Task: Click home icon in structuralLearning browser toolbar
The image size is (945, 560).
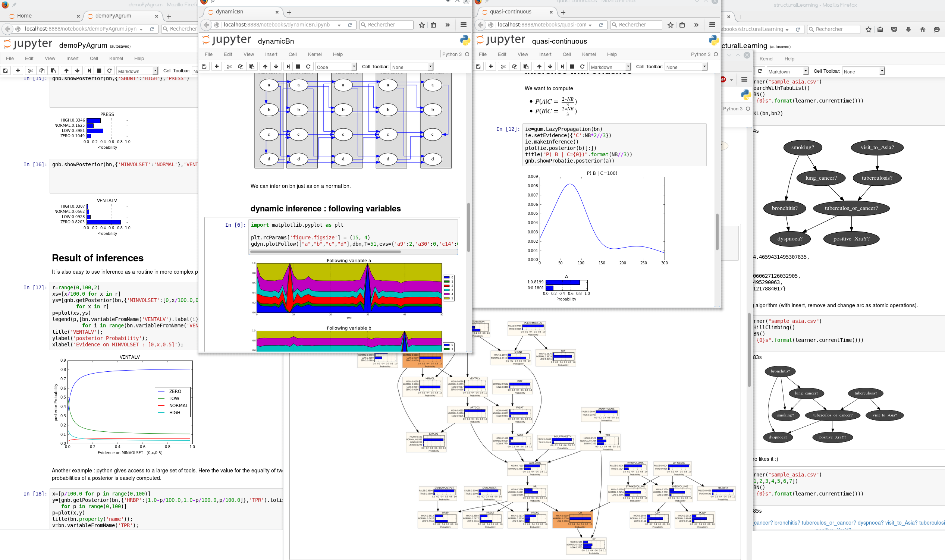Action: 922,29
